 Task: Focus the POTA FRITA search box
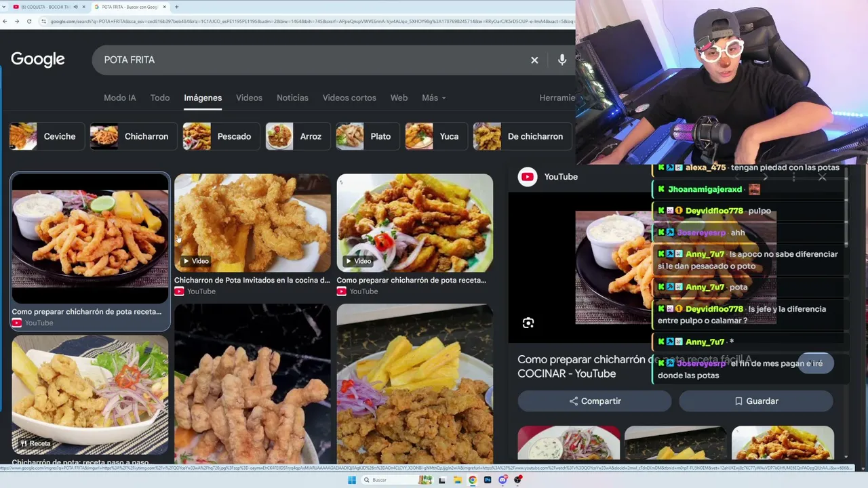click(x=312, y=60)
